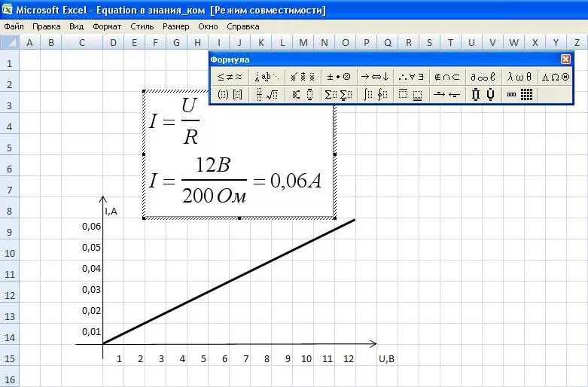Select column Z header

pyautogui.click(x=577, y=42)
